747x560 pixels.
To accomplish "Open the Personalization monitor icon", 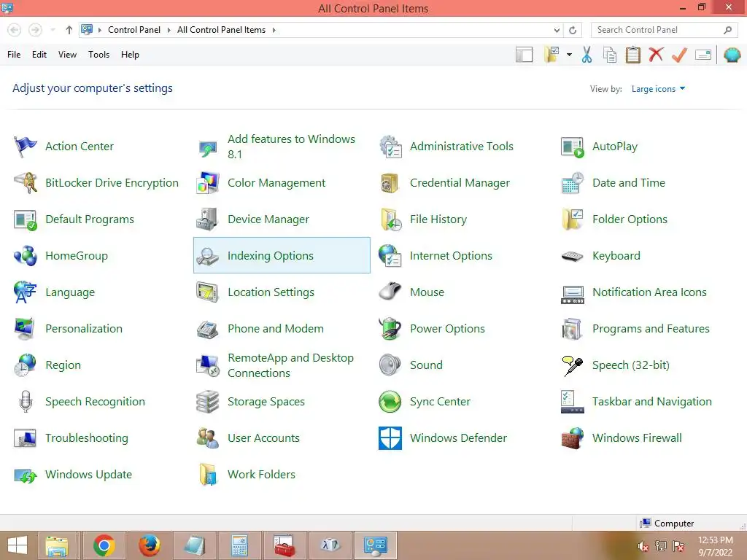I will click(x=25, y=329).
